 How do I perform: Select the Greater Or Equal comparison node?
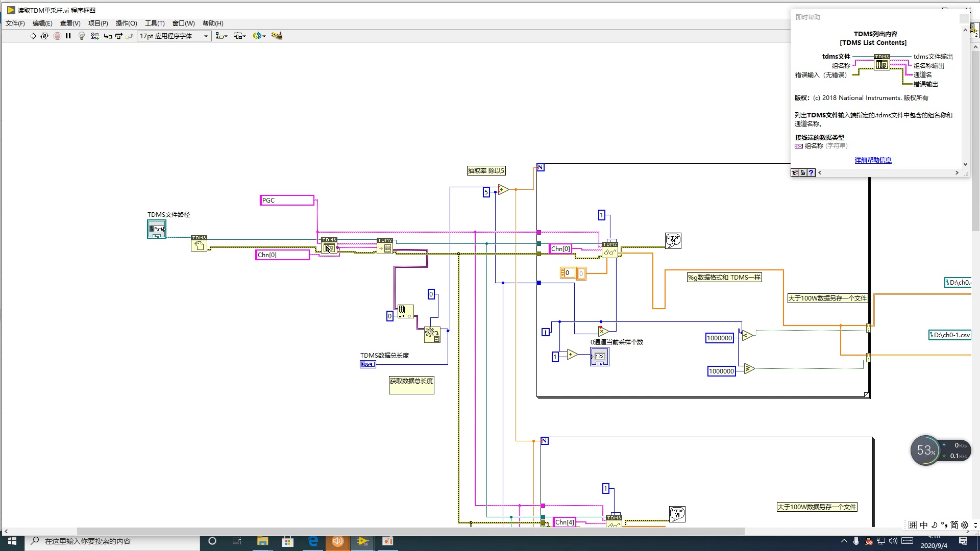click(749, 368)
